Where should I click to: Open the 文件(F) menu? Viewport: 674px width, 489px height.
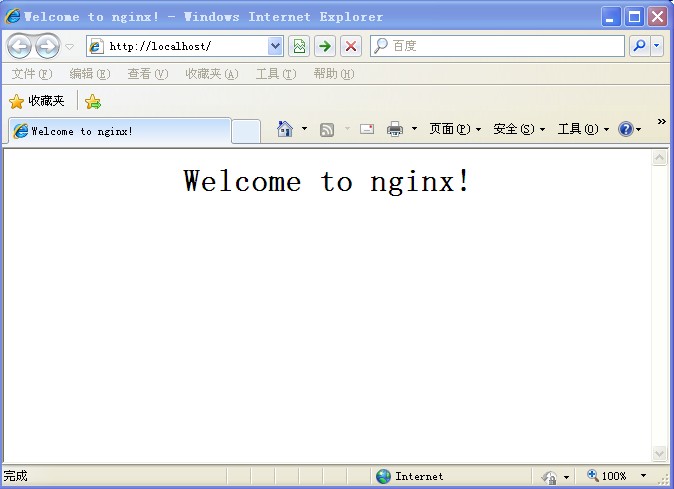pos(32,74)
